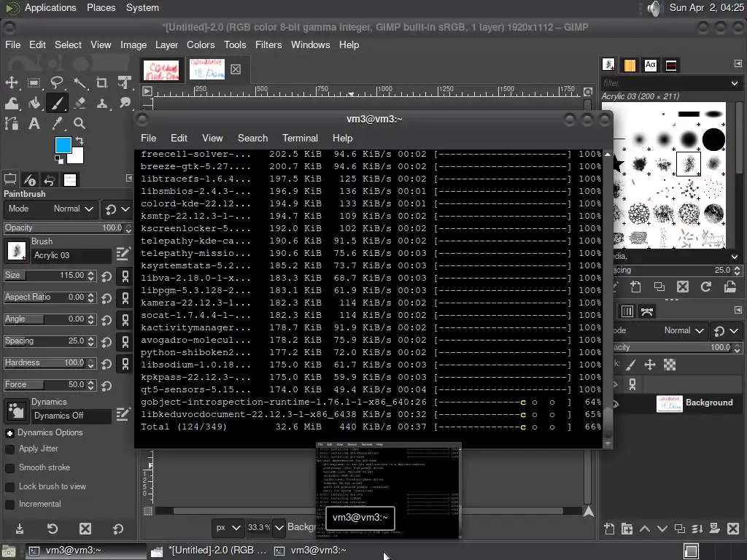This screenshot has width=747, height=560.
Task: Select the Text tool
Action: [x=34, y=124]
